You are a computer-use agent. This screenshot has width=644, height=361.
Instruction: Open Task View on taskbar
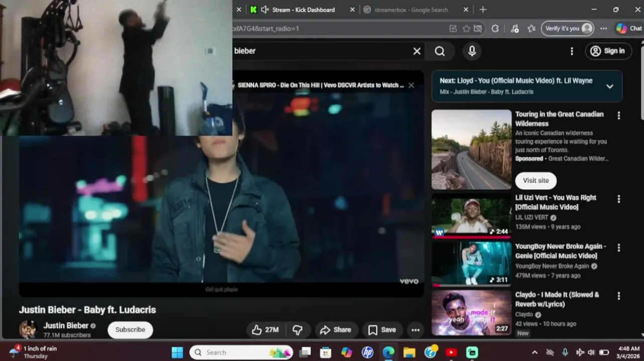(x=305, y=352)
